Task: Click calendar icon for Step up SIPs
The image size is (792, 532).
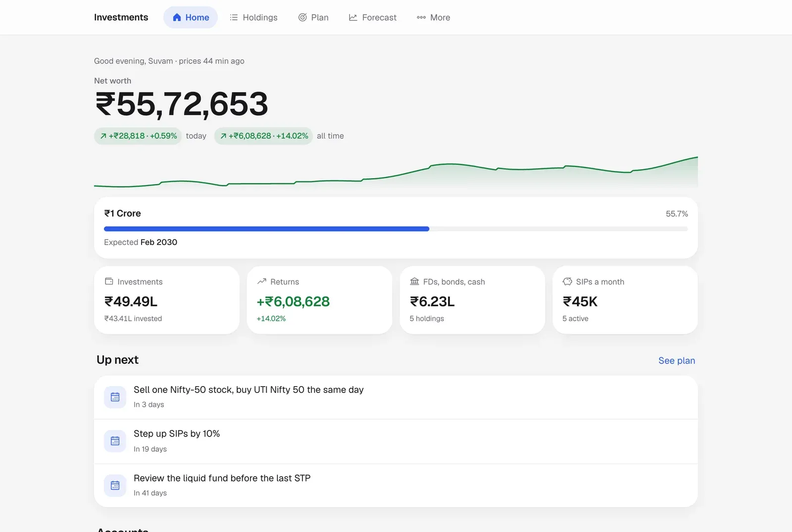Action: 115,441
